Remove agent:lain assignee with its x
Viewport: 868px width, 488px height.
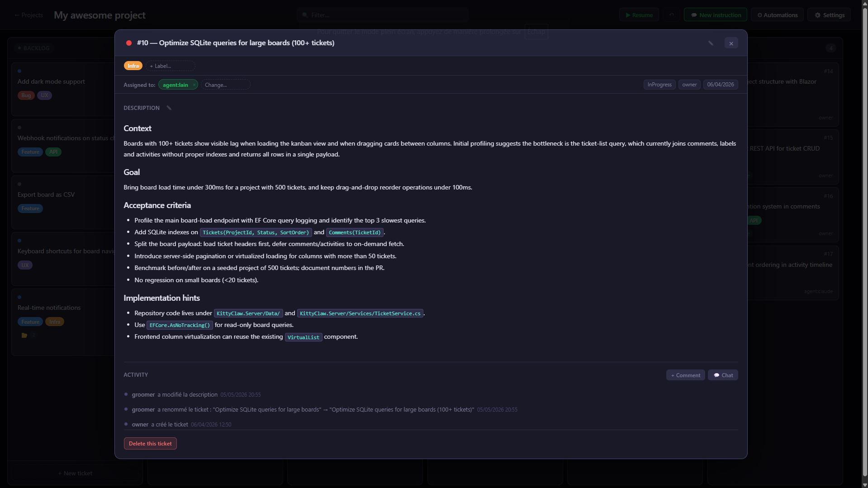click(x=194, y=85)
